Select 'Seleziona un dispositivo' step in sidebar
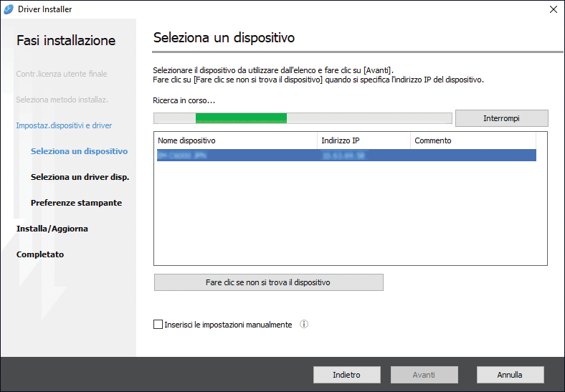This screenshot has height=392, width=565. 79,151
